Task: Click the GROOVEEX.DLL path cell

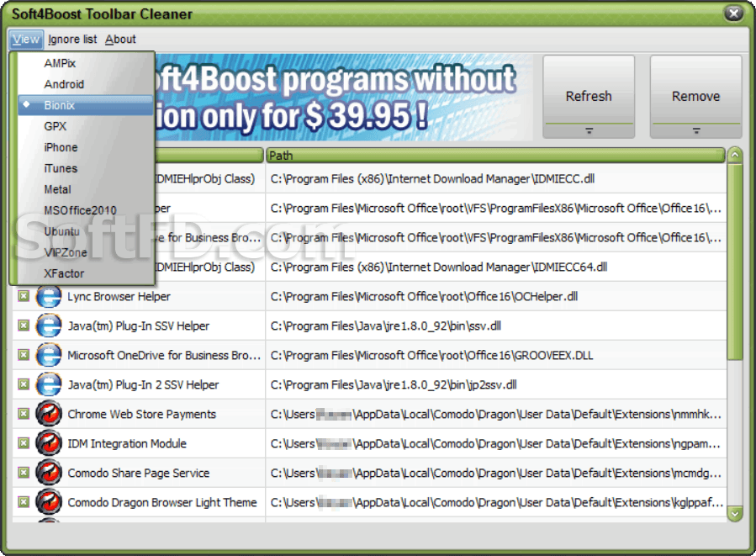Action: tap(496, 356)
